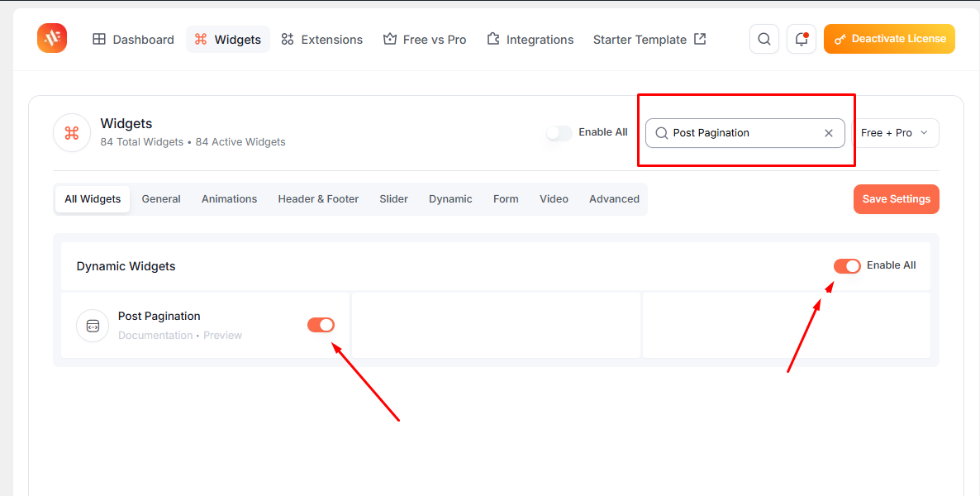Click the Dashboard grid icon
The height and width of the screenshot is (496, 980).
[x=99, y=40]
